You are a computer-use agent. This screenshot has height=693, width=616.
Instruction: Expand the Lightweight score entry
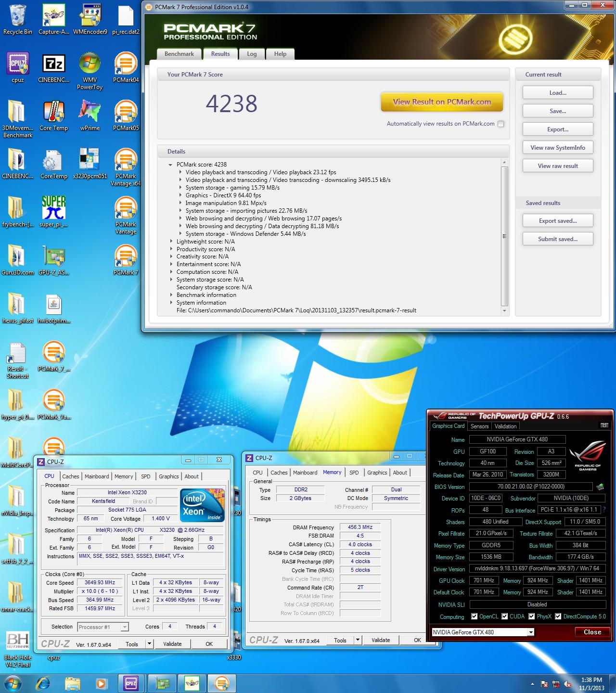coord(171,242)
